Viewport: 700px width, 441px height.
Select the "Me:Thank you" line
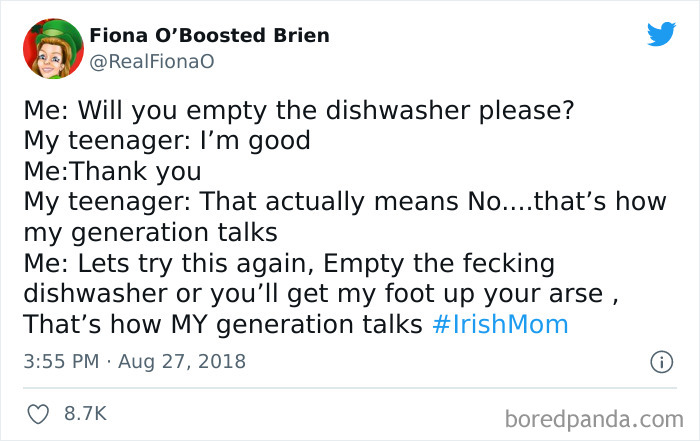[112, 171]
